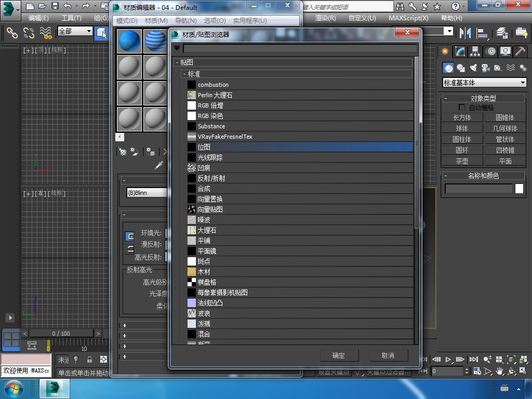The image size is (532, 399).
Task: Click the Pan View hand icon
Action: pyautogui.click(x=499, y=371)
